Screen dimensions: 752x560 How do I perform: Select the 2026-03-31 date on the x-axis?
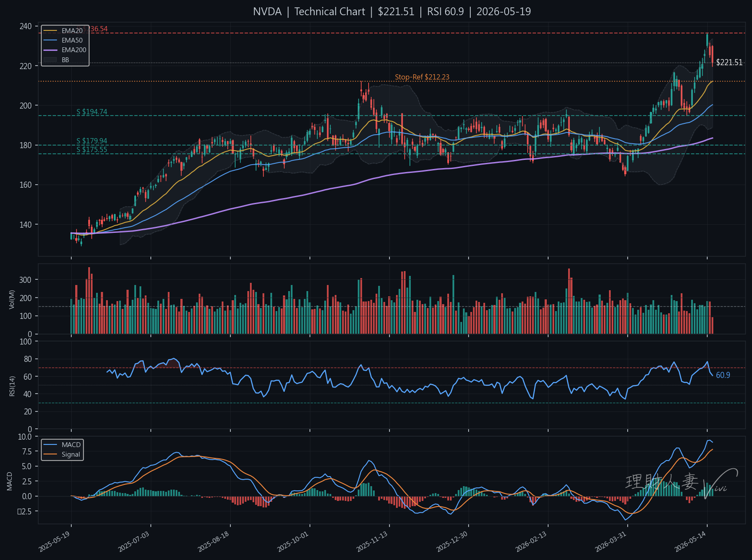[x=611, y=541]
